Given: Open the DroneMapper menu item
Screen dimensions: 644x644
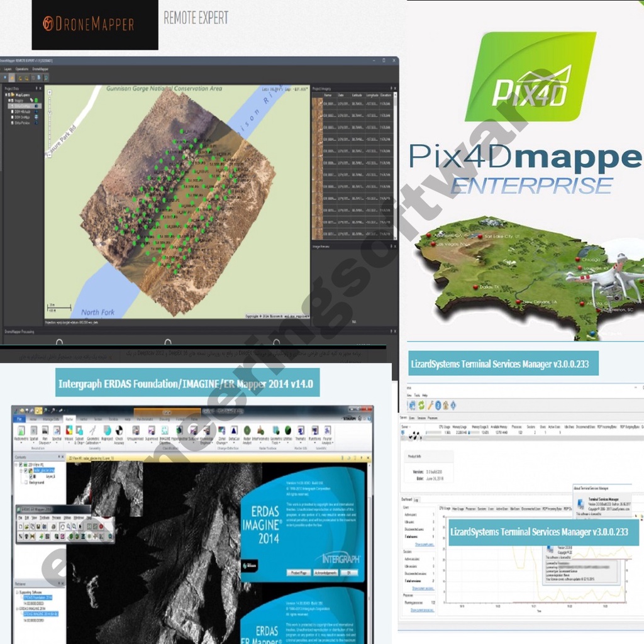Looking at the screenshot, I should pyautogui.click(x=40, y=69).
